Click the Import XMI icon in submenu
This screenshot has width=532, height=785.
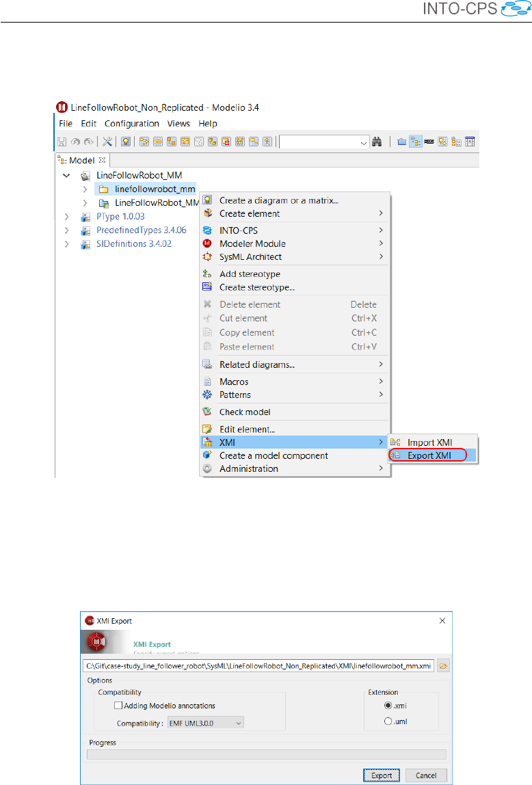pos(395,442)
